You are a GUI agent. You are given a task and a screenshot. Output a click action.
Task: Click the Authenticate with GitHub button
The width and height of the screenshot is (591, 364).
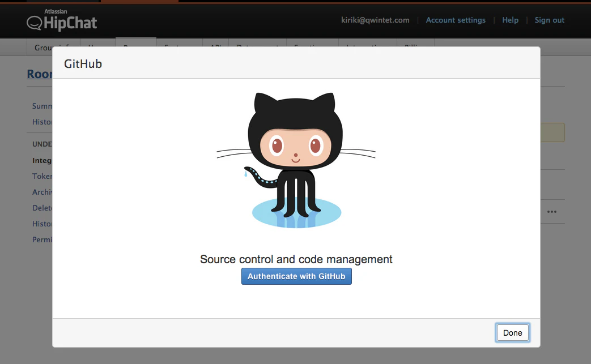point(296,276)
